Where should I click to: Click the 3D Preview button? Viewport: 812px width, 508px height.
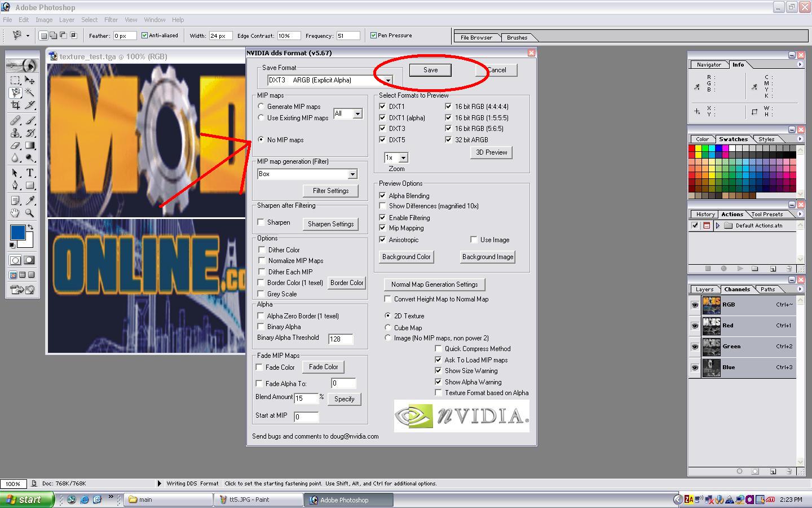click(491, 152)
